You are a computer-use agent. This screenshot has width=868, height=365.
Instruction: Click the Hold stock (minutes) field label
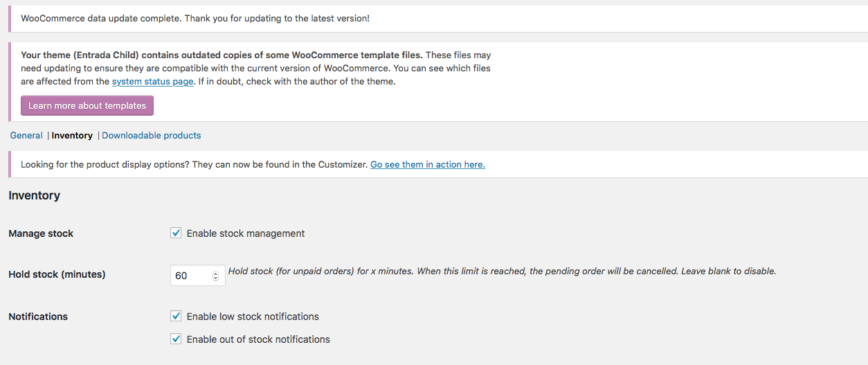[x=57, y=274]
